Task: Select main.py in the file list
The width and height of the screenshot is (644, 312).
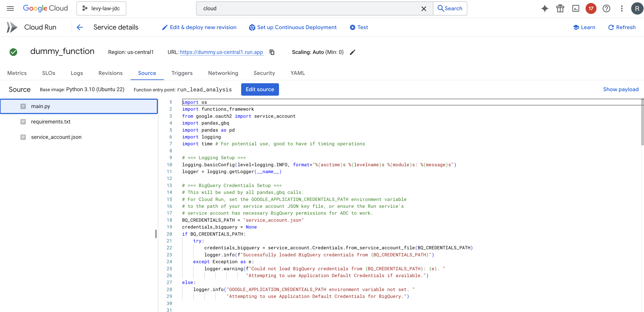Action: (79, 106)
